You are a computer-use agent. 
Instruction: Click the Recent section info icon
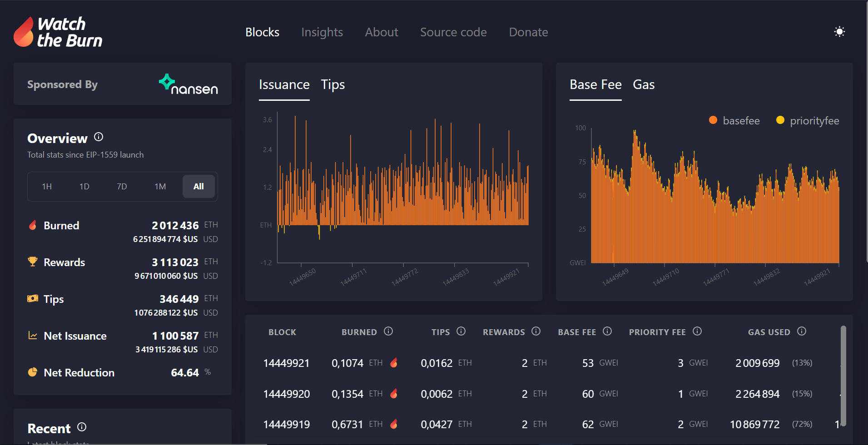tap(82, 427)
